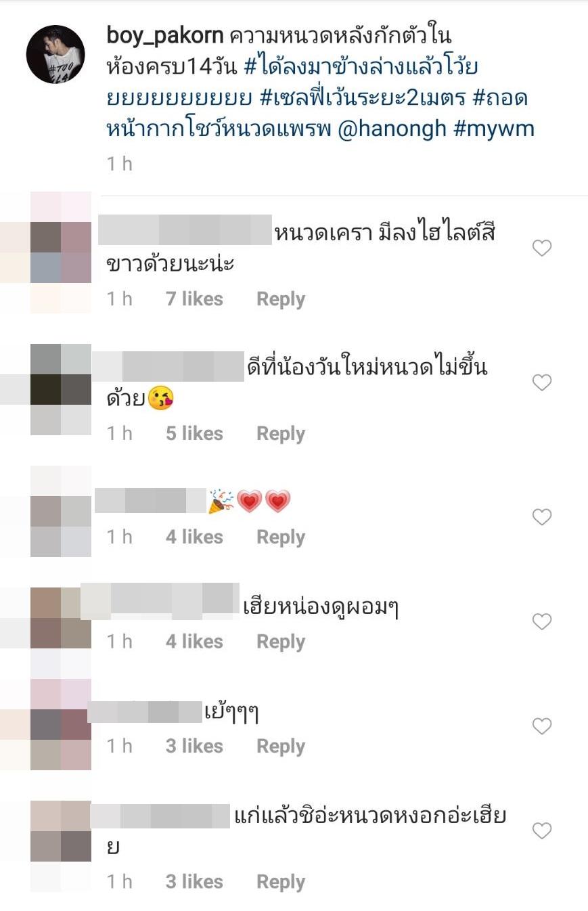This screenshot has width=588, height=911.
Task: Like the เฮียหน่องดูผอมๆ comment
Action: pos(542,622)
